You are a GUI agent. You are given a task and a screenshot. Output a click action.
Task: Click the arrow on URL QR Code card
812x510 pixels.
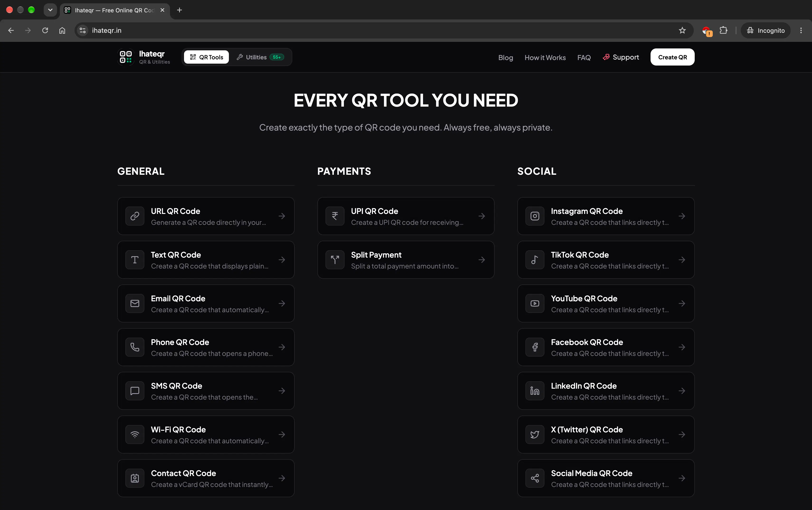point(282,216)
